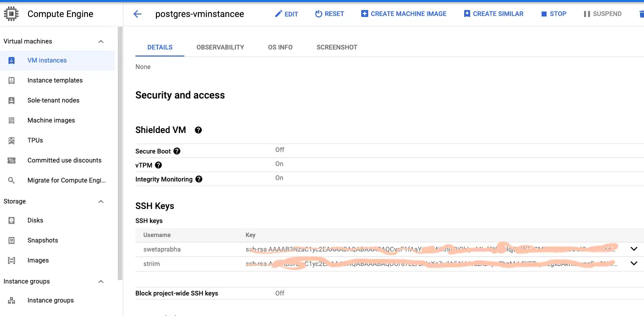Expand the striim SSH key row
The width and height of the screenshot is (644, 316).
(634, 263)
